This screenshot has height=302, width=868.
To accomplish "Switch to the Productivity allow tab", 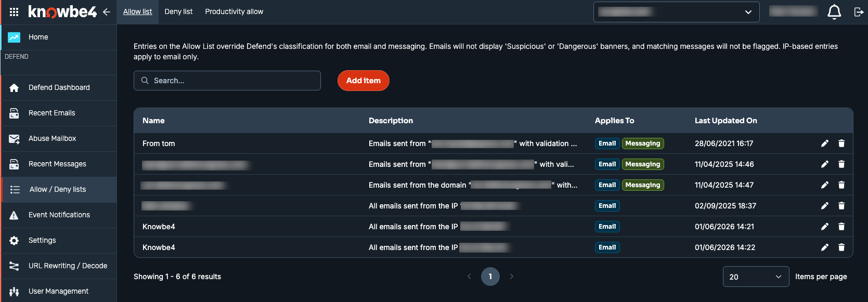I will (234, 11).
